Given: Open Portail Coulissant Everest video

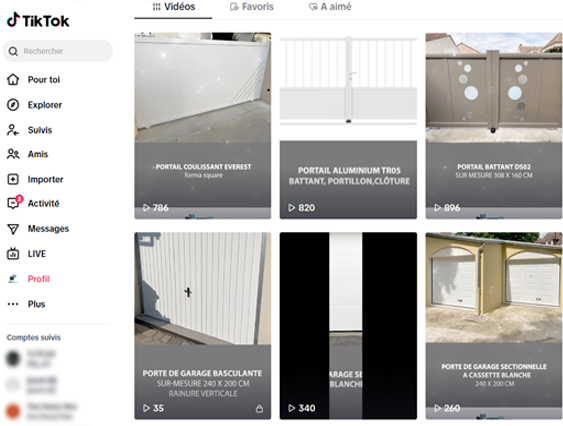Looking at the screenshot, I should coord(203,126).
